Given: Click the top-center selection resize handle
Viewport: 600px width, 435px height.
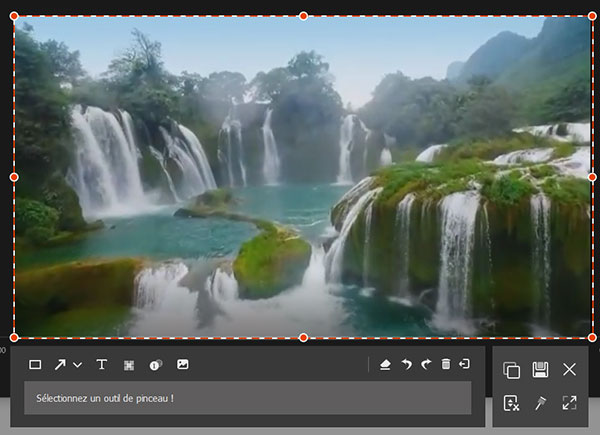Looking at the screenshot, I should point(303,15).
